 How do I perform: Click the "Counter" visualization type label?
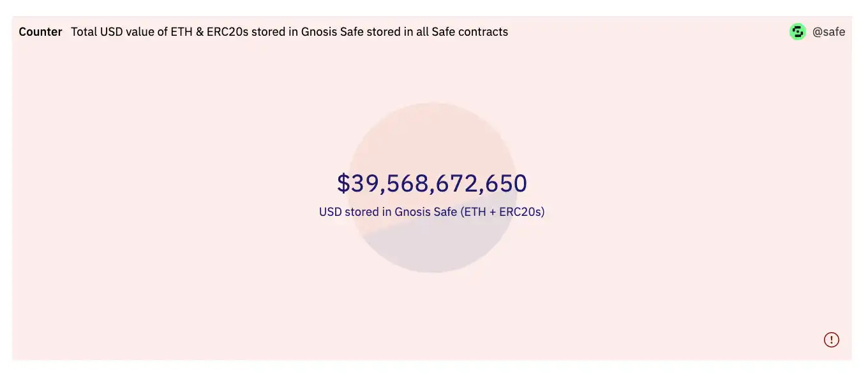40,31
